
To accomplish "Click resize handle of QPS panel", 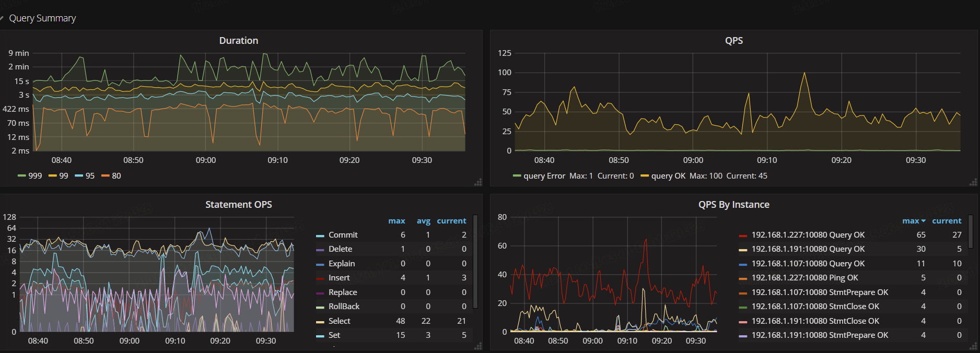I will click(x=973, y=182).
